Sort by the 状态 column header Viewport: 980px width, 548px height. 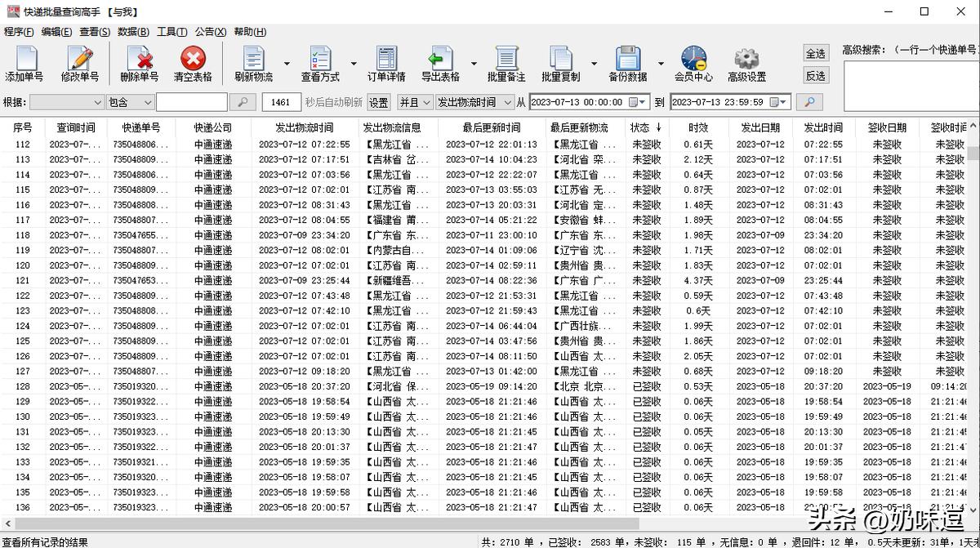[647, 128]
